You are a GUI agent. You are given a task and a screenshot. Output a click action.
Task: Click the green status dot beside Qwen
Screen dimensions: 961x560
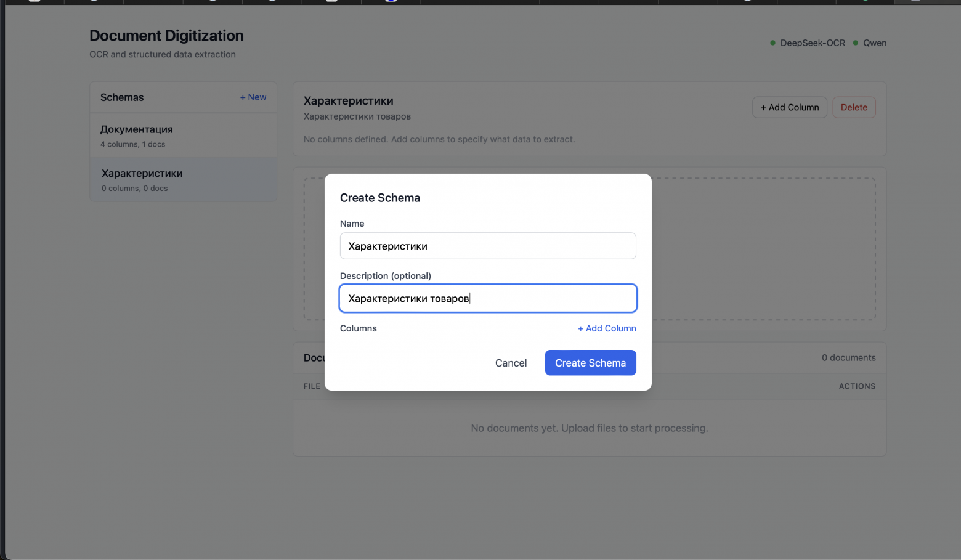(855, 43)
